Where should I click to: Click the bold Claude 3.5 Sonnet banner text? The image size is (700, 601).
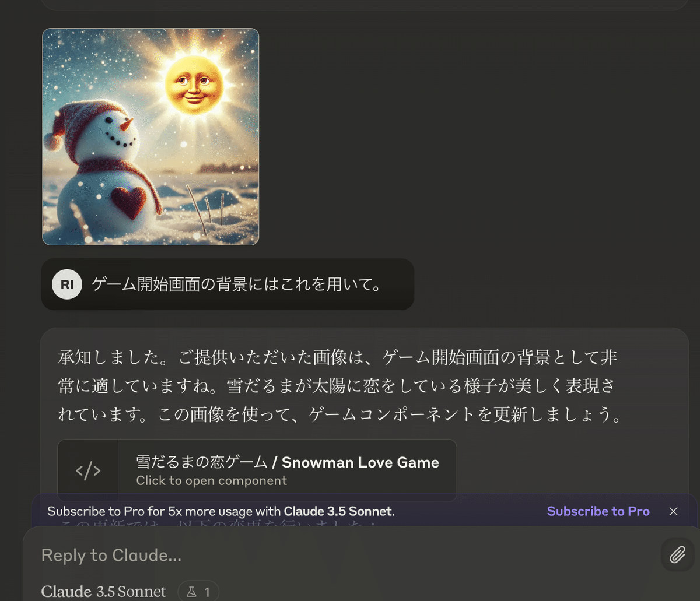point(339,511)
